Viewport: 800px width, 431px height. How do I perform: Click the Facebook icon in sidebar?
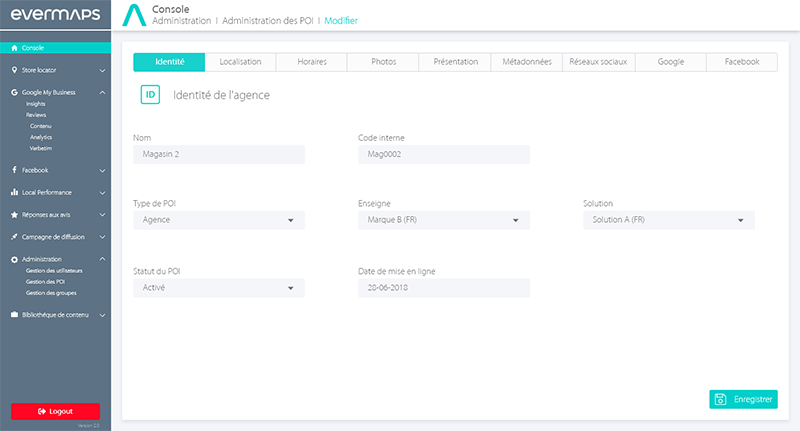pyautogui.click(x=14, y=170)
